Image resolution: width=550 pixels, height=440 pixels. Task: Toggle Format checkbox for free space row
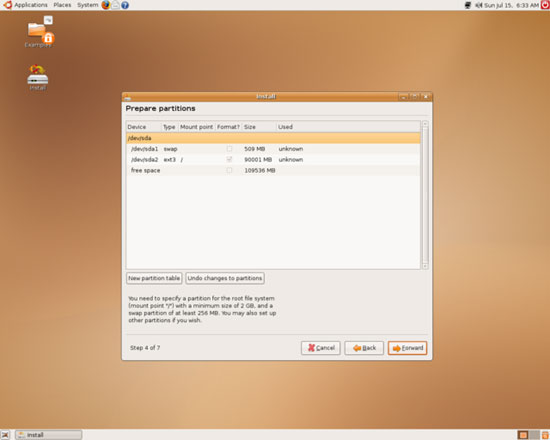[229, 170]
